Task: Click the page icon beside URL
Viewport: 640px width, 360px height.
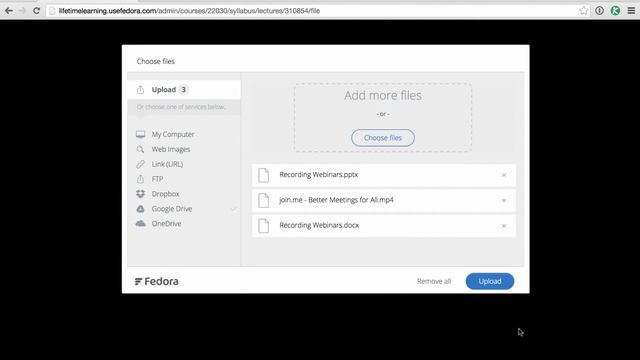Action: click(x=52, y=11)
